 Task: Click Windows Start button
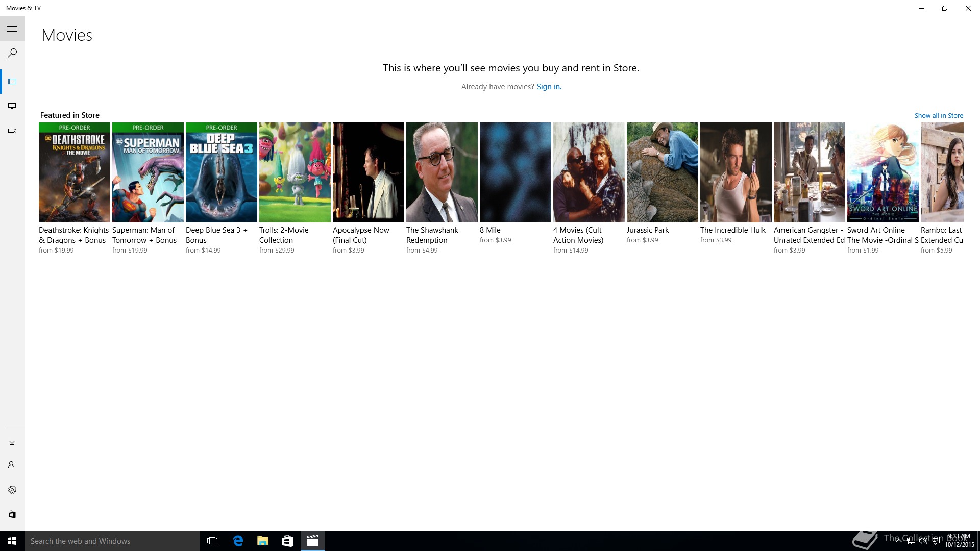coord(12,541)
